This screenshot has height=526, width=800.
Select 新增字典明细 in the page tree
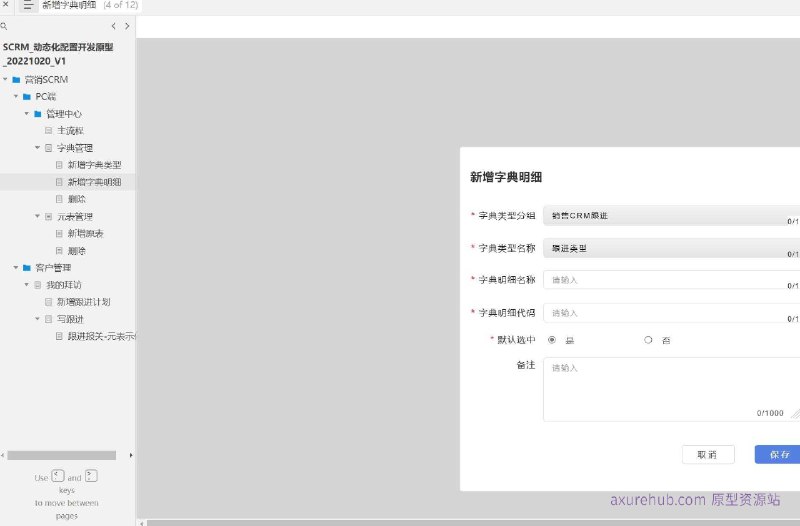tap(94, 182)
